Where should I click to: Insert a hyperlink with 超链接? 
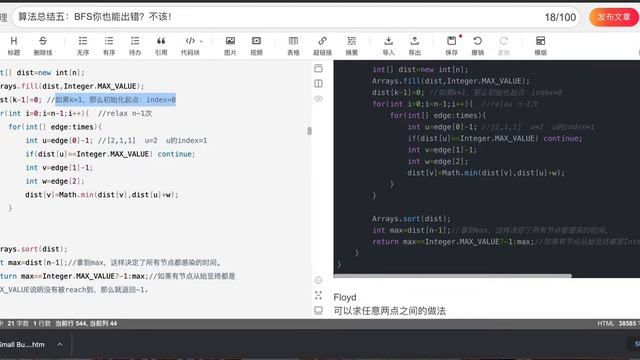[322, 45]
